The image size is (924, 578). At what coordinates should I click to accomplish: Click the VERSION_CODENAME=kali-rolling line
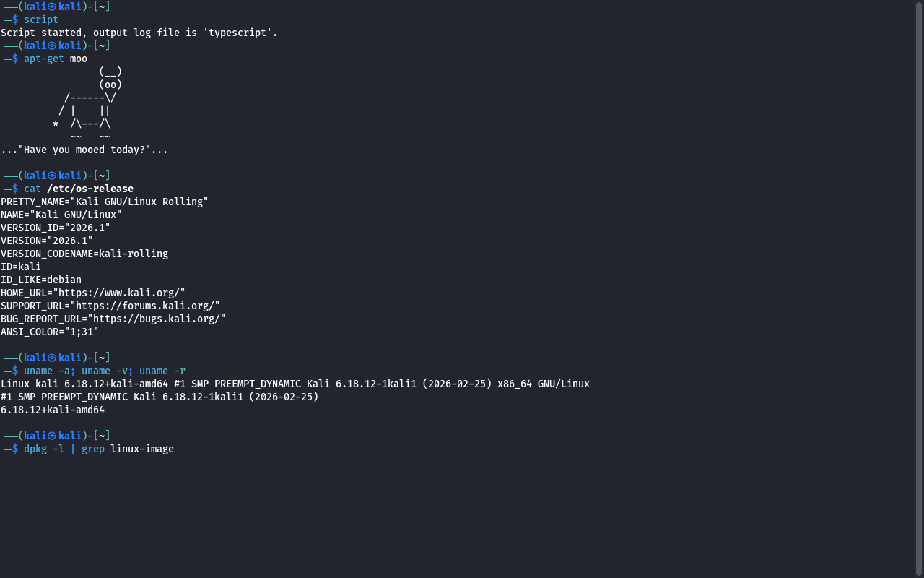pyautogui.click(x=84, y=254)
